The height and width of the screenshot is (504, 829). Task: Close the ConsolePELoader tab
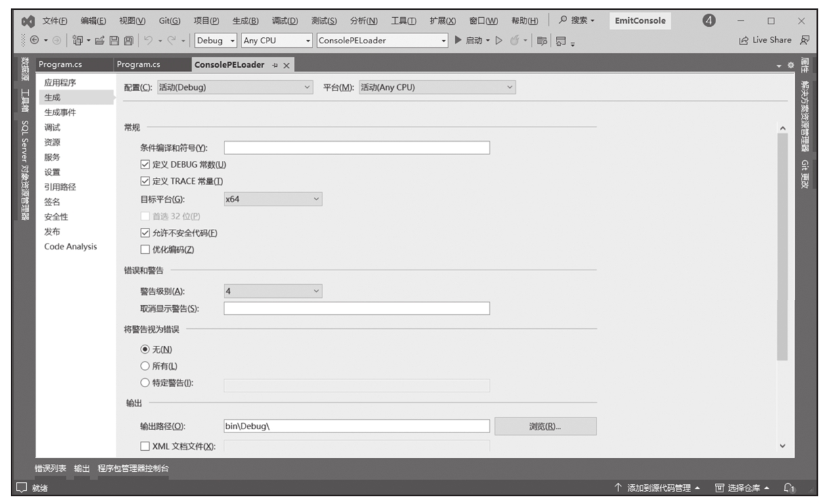pos(287,65)
